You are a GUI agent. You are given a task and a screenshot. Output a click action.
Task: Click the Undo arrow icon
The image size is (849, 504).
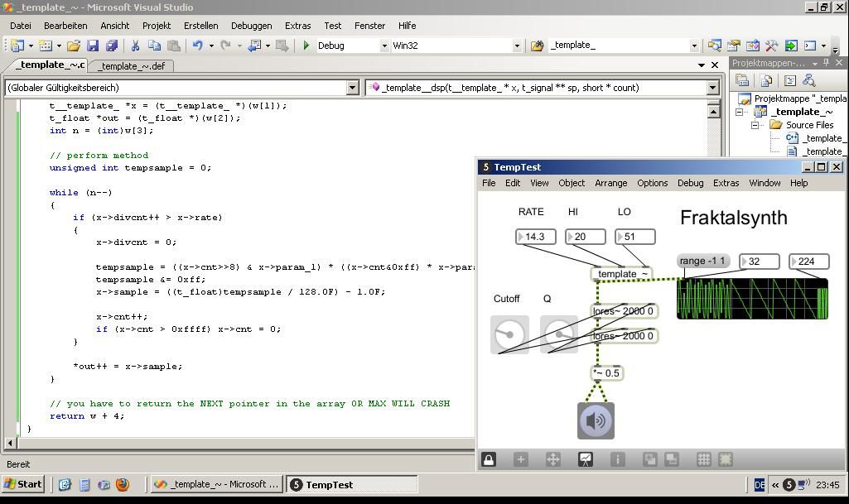pos(197,46)
